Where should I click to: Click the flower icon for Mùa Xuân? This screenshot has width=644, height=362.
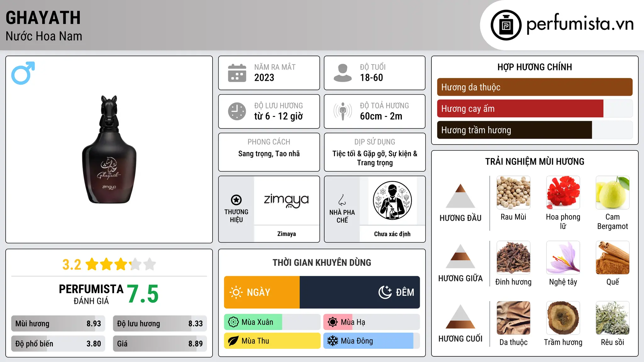pos(233,322)
